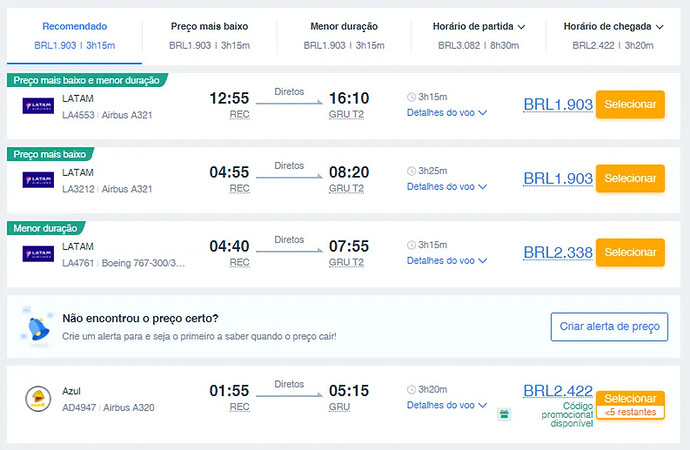The height and width of the screenshot is (450, 690).
Task: Click Criar alerta de preço button
Action: click(x=608, y=327)
